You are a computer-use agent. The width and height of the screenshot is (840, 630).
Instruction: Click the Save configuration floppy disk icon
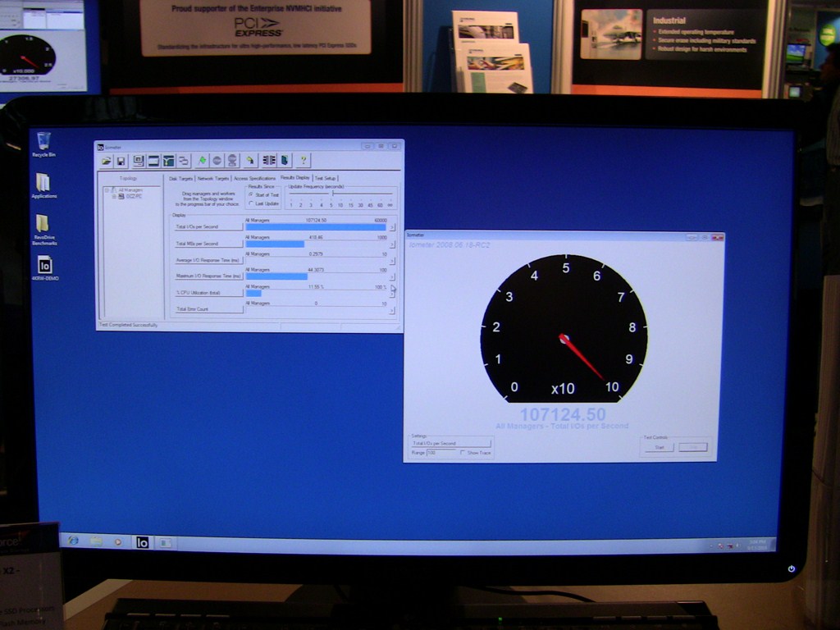(x=121, y=160)
